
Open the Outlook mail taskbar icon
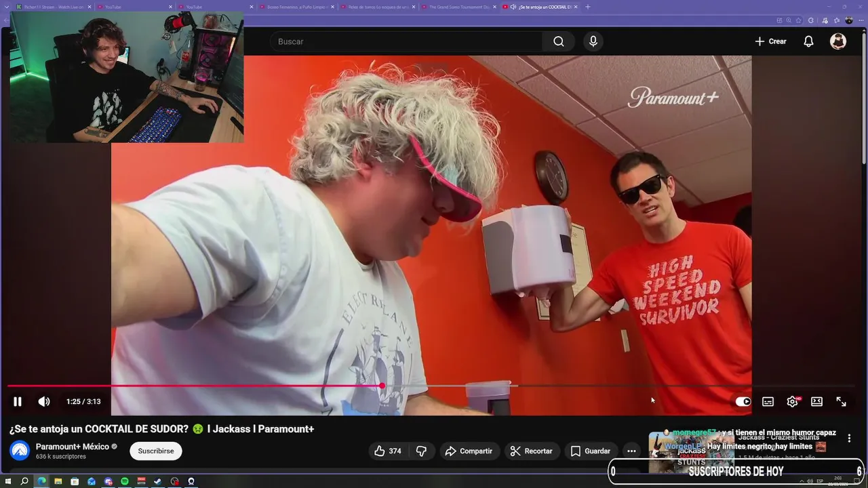92,481
